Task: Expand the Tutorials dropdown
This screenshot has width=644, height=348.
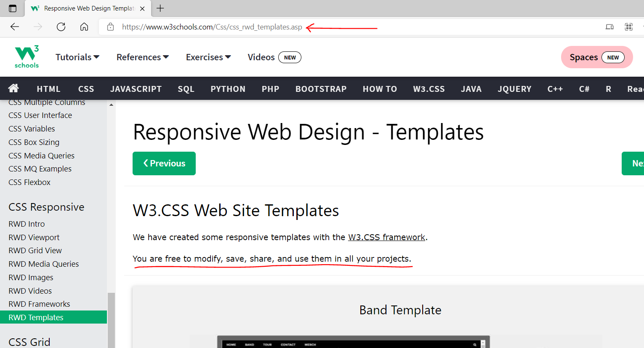Action: coord(77,57)
